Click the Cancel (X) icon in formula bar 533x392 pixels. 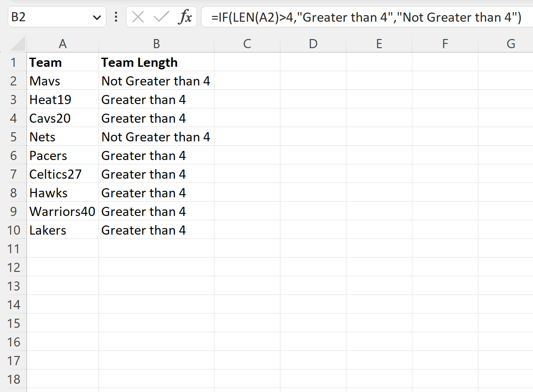(138, 17)
